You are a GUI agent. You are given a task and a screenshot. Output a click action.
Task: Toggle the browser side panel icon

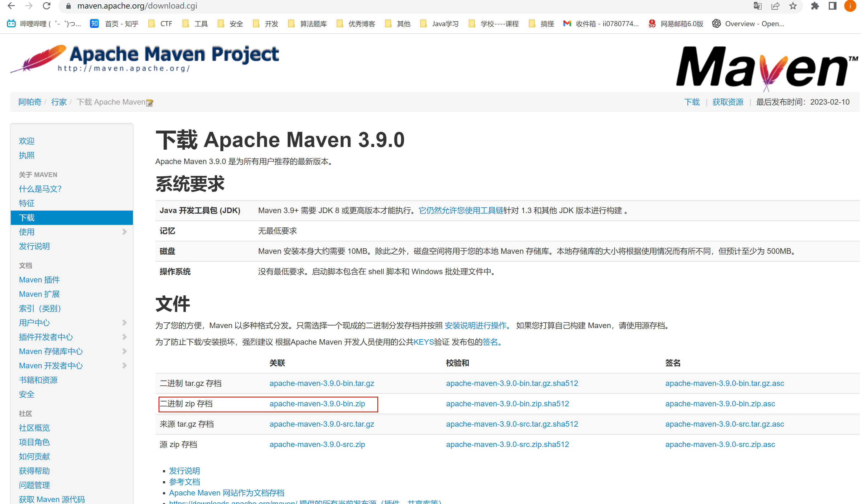click(833, 6)
